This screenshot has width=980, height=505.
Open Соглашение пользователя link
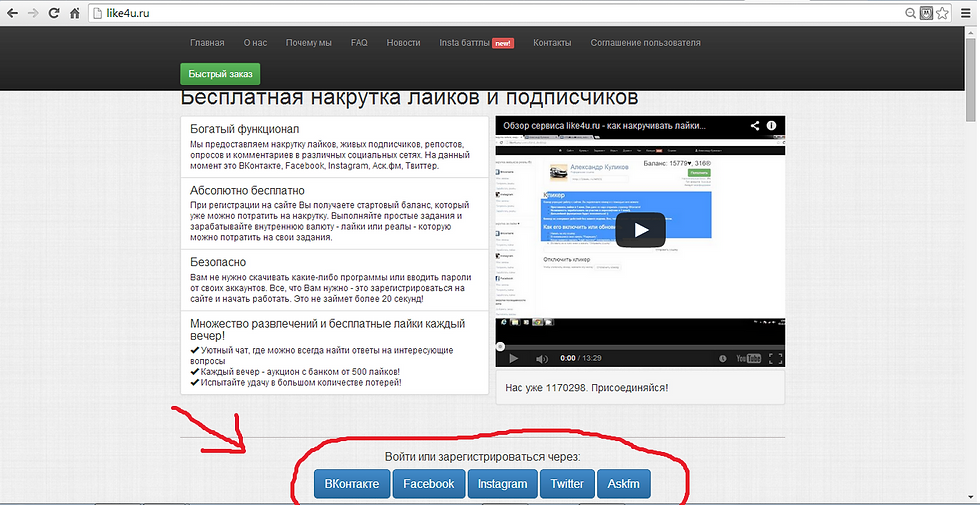(645, 42)
